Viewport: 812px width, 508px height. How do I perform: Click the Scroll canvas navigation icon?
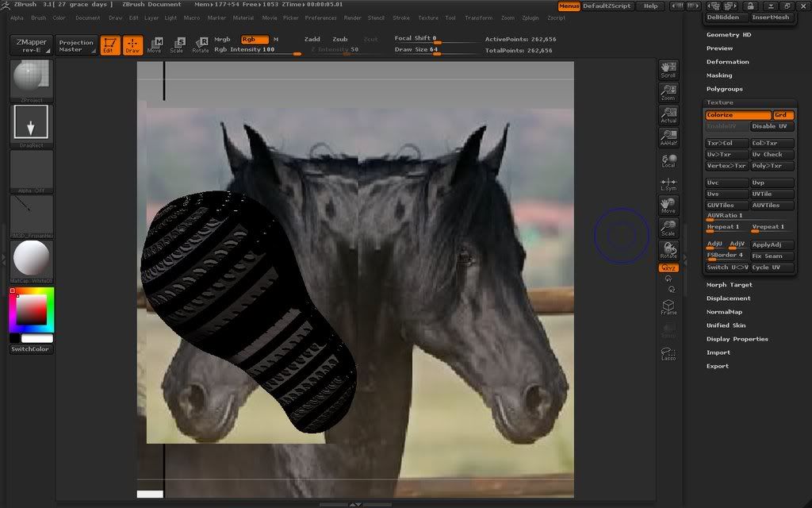668,70
